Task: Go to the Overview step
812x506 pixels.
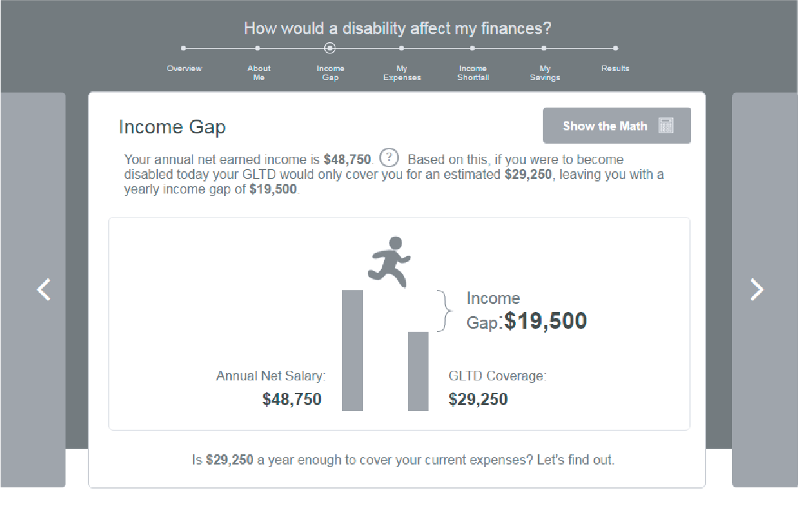Action: [x=185, y=69]
